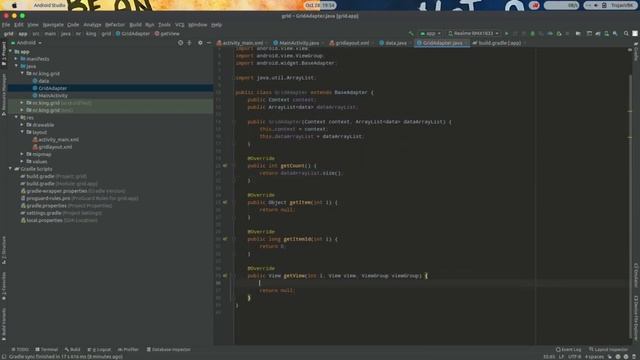Click the Make Project hammer icon
The width and height of the screenshot is (640, 360).
point(411,33)
